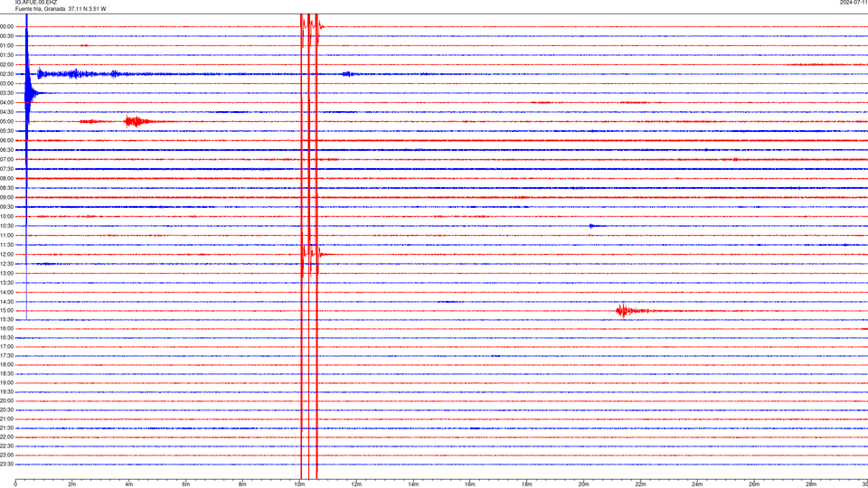This screenshot has width=868, height=488.
Task: Click the 24m tick on the minutes axis
Action: pos(697,484)
